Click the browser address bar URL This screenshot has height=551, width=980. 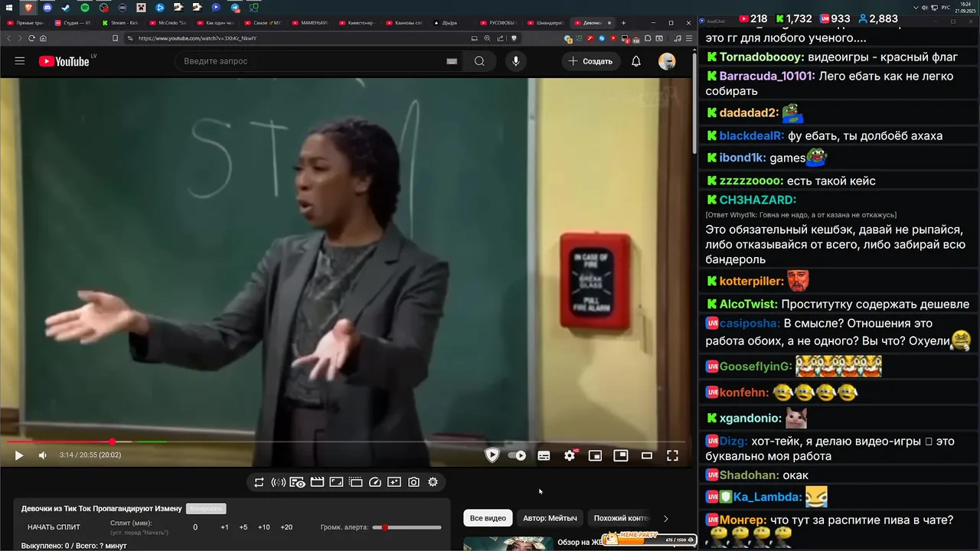point(198,38)
